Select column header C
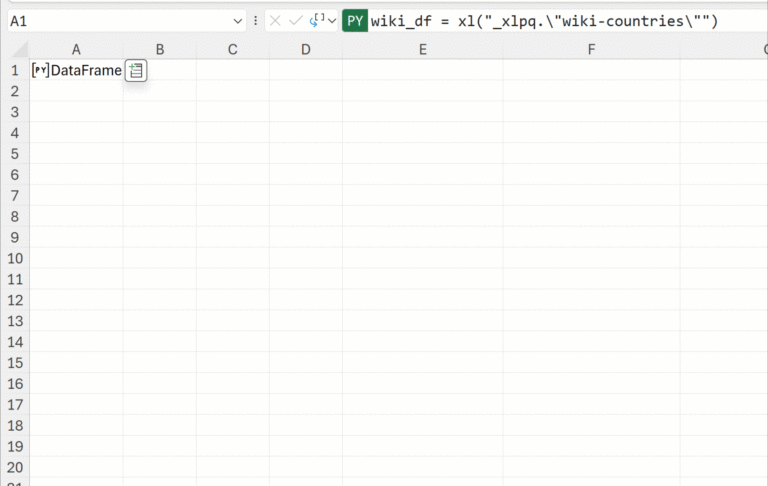 233,49
